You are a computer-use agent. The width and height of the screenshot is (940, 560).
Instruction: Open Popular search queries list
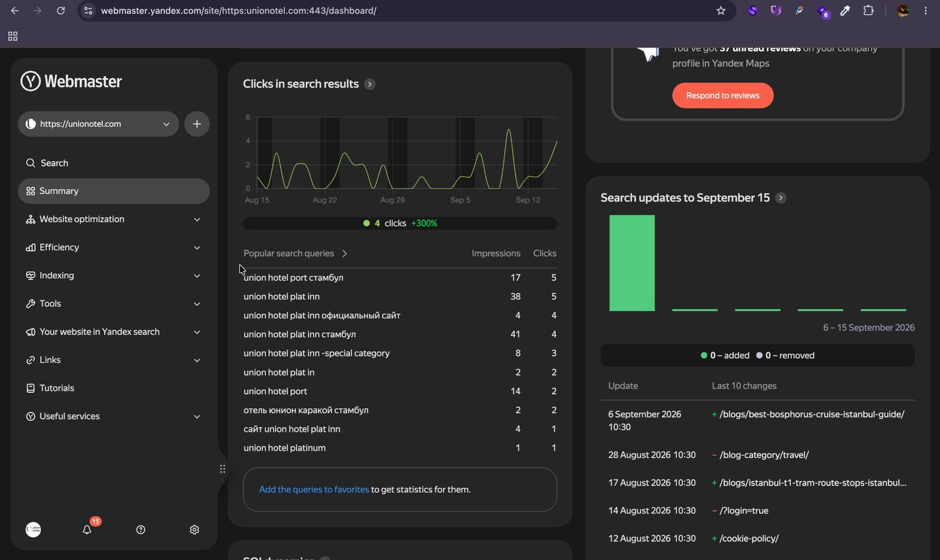(295, 253)
